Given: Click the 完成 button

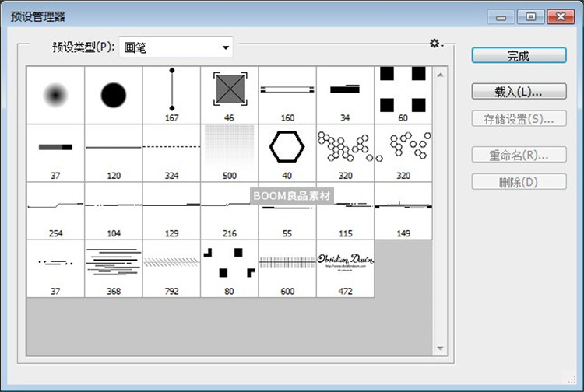Looking at the screenshot, I should [518, 55].
